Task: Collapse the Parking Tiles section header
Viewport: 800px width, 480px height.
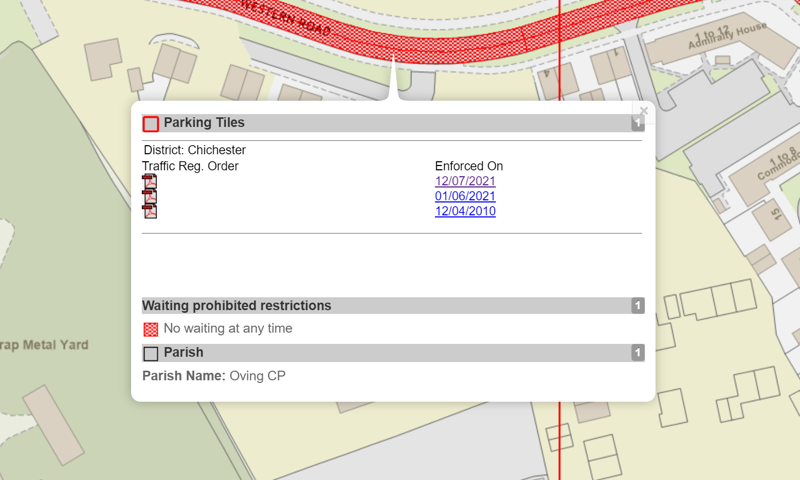Action: tap(390, 123)
